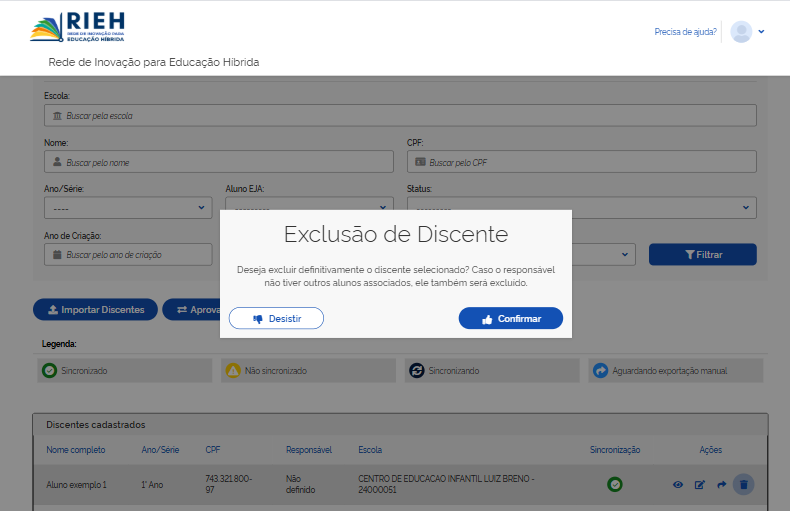Click the Importar Discentes button
This screenshot has height=511, width=790.
tap(95, 310)
